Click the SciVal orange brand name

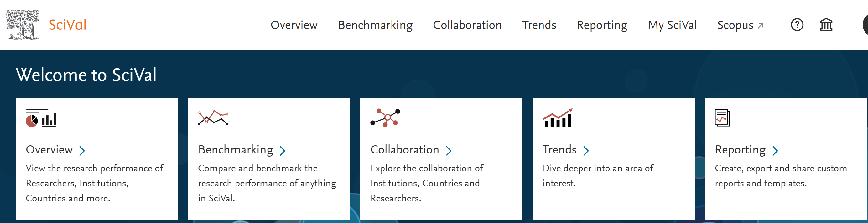pos(67,25)
